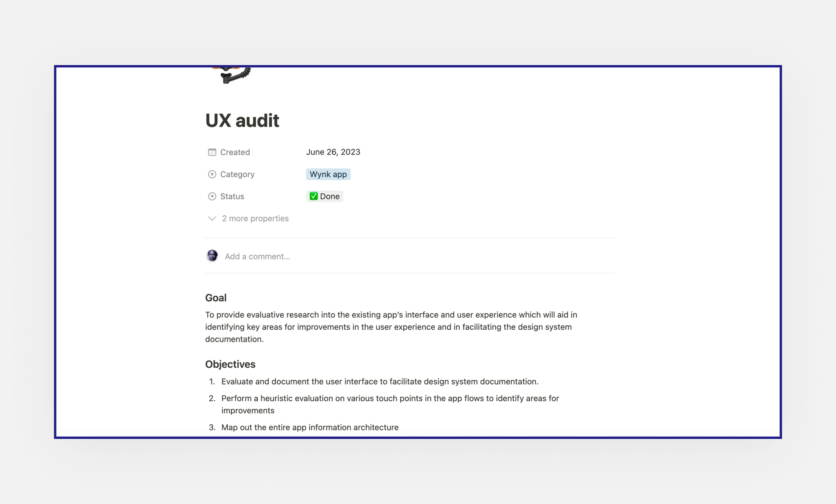
Task: Click the user avatar icon next to comment
Action: [213, 256]
